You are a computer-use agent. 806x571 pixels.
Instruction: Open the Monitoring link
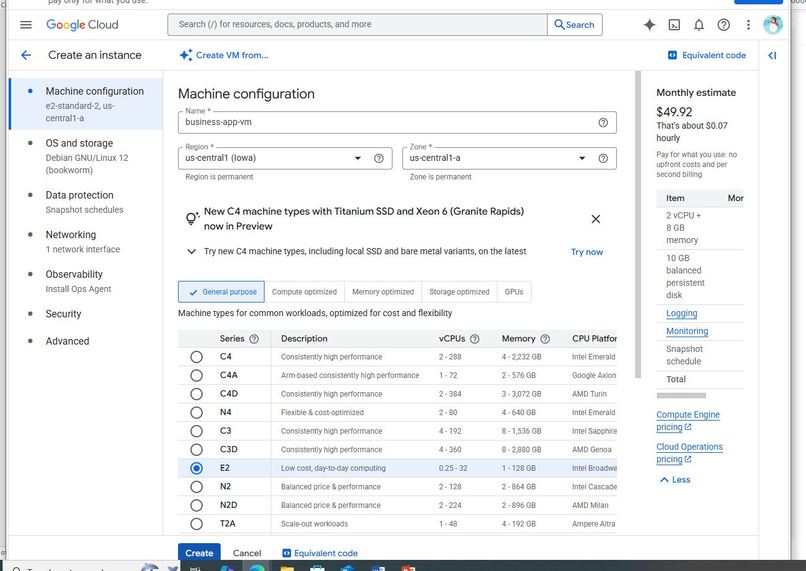click(x=687, y=331)
